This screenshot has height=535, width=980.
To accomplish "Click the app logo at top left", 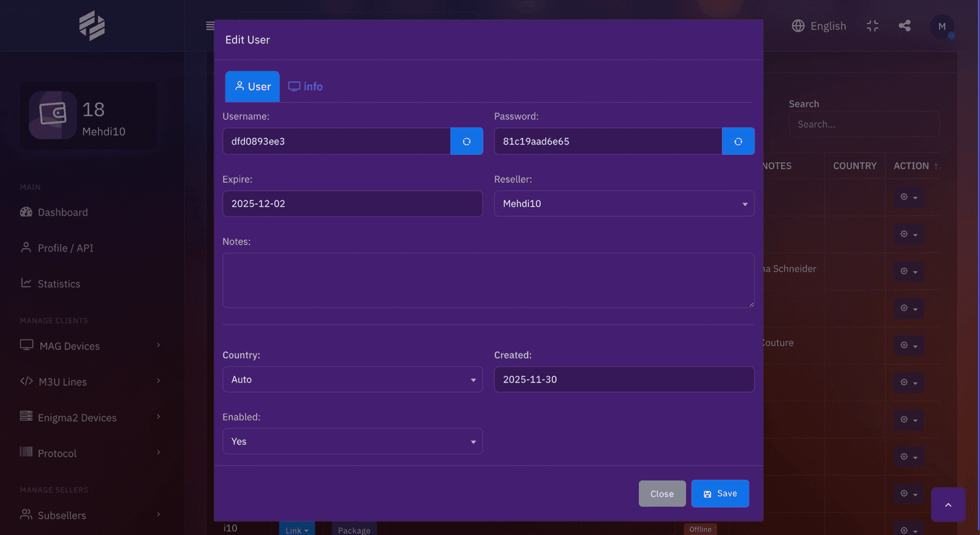I will [92, 26].
